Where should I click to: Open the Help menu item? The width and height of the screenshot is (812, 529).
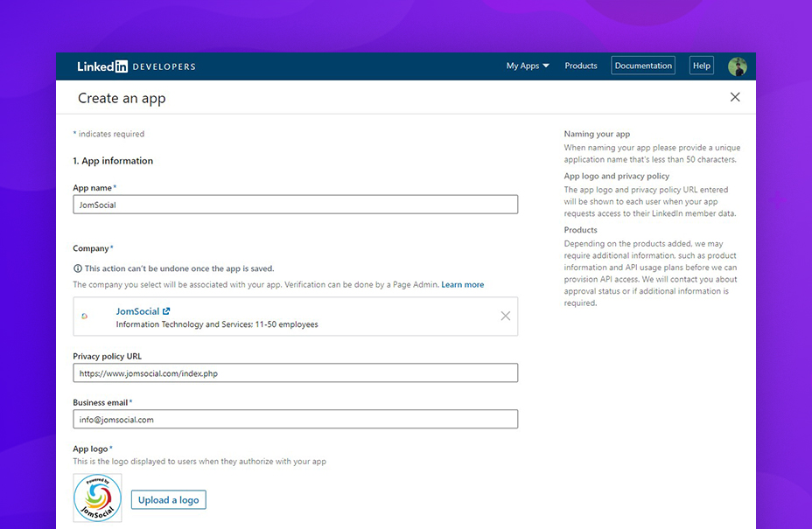[x=702, y=66]
